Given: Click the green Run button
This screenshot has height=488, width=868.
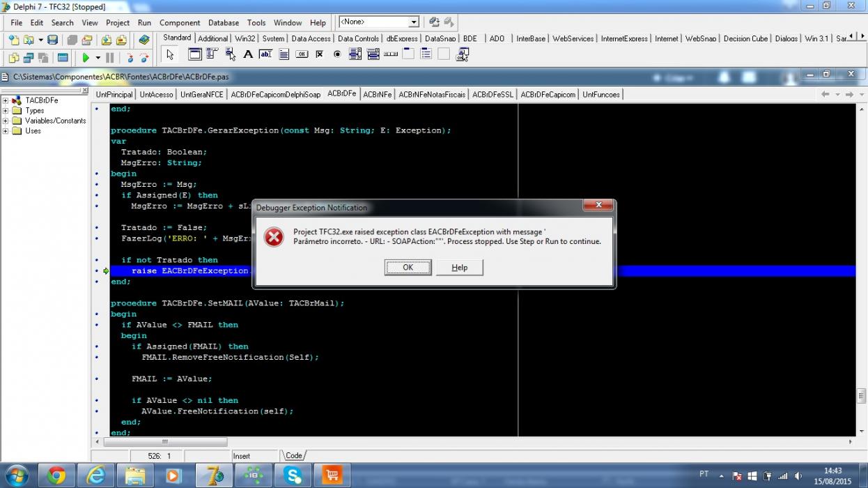Looking at the screenshot, I should click(x=86, y=58).
